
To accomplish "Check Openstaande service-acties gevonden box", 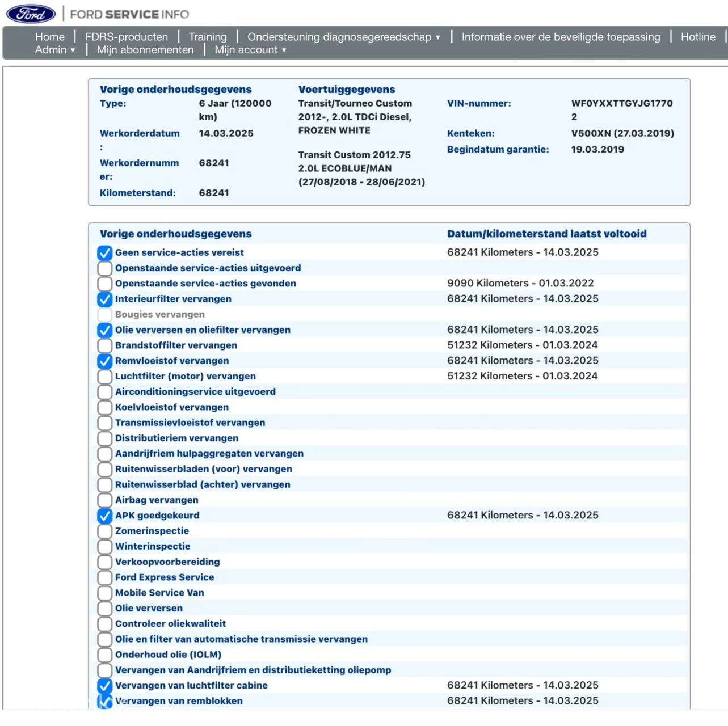I will coord(104,284).
